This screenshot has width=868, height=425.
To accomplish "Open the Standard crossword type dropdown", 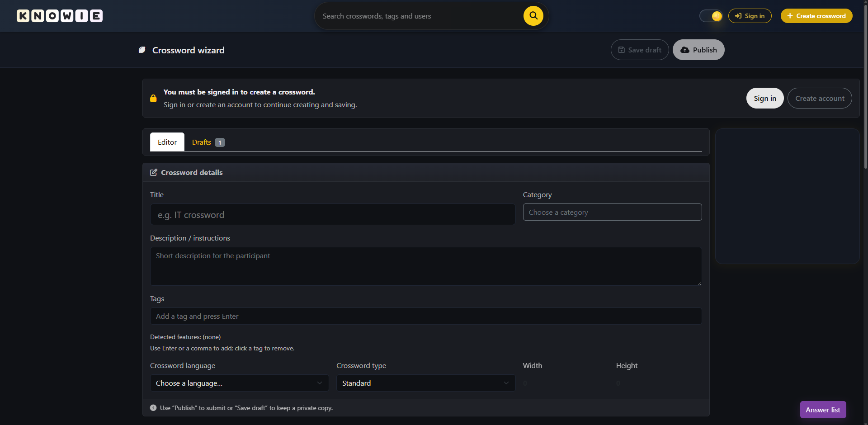I will coord(425,383).
